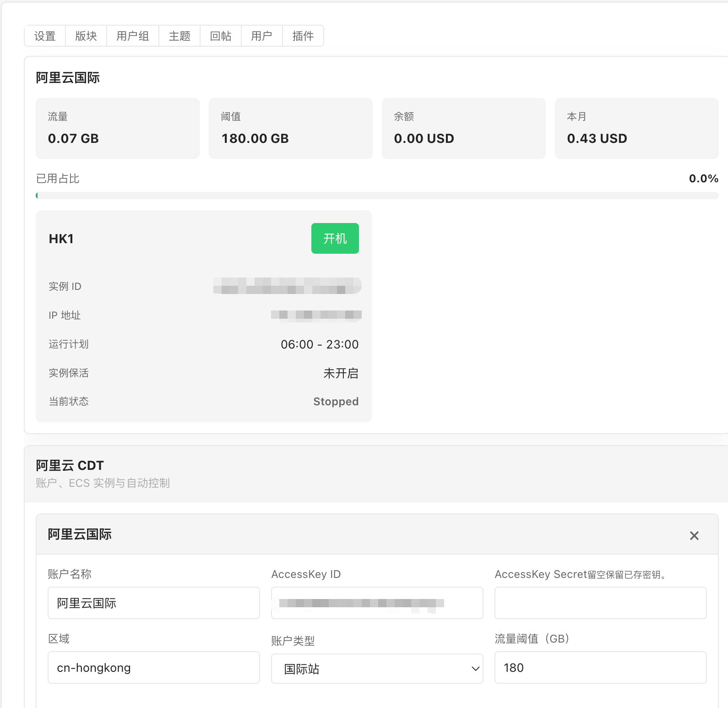Click the 运行计划 label

[x=69, y=344]
